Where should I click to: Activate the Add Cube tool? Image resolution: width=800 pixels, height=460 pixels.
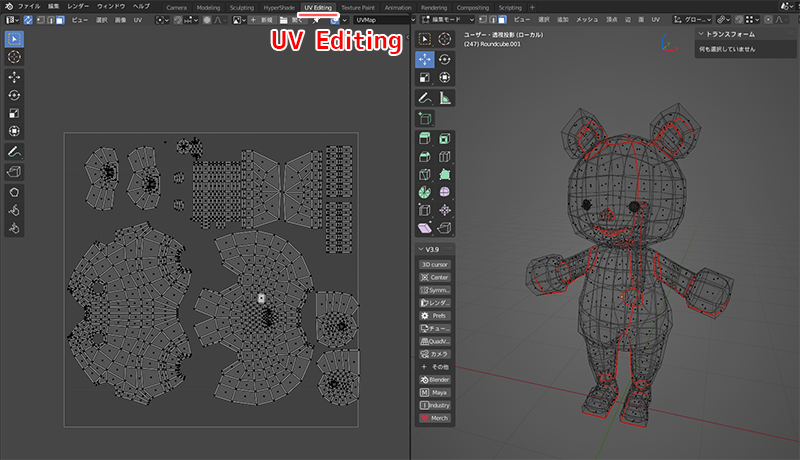coord(424,118)
